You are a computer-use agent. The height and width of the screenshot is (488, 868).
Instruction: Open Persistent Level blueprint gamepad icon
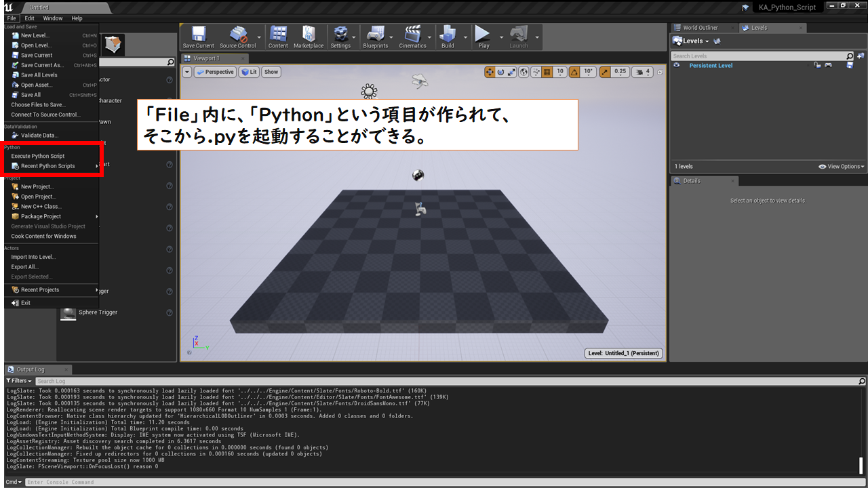[828, 65]
